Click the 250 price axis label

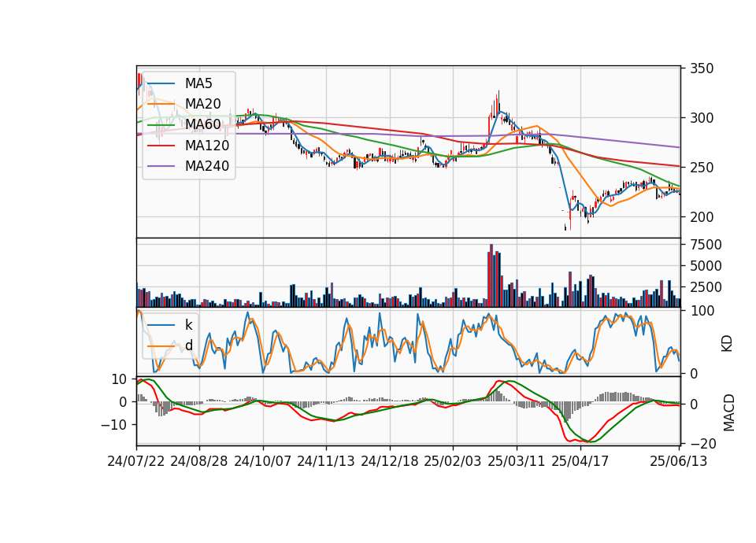point(702,168)
